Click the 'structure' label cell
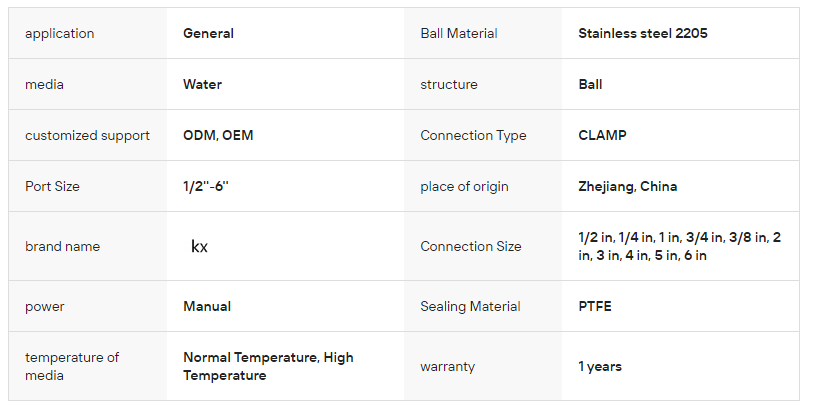818x417 pixels. click(x=449, y=85)
